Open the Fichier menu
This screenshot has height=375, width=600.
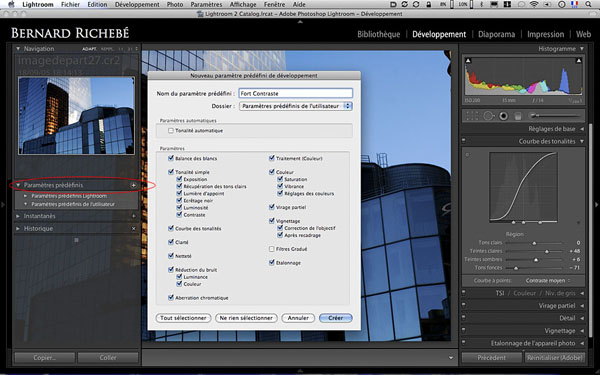pyautogui.click(x=70, y=4)
